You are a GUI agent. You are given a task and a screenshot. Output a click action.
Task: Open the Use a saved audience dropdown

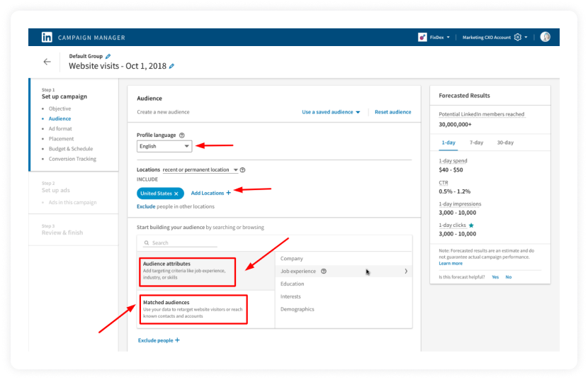(x=331, y=112)
